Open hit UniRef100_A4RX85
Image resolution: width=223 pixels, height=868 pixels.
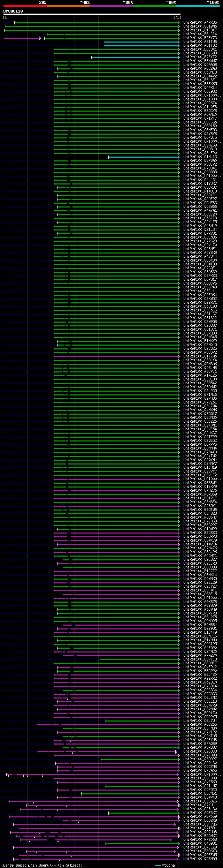[200, 23]
